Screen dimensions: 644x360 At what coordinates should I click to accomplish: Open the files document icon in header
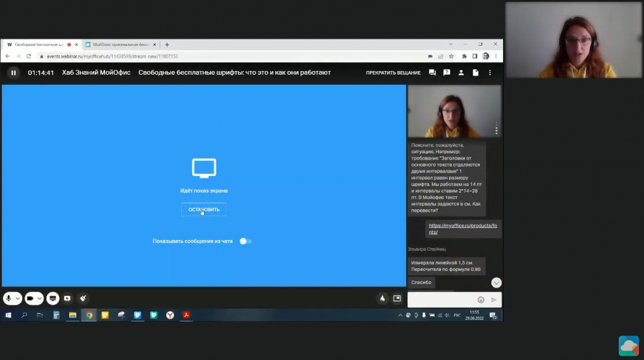click(x=475, y=73)
